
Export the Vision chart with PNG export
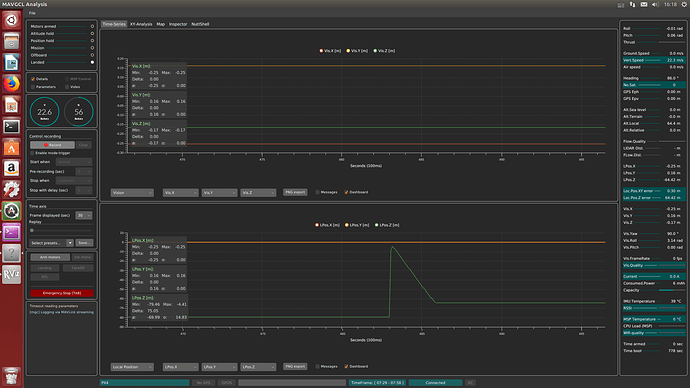(295, 192)
